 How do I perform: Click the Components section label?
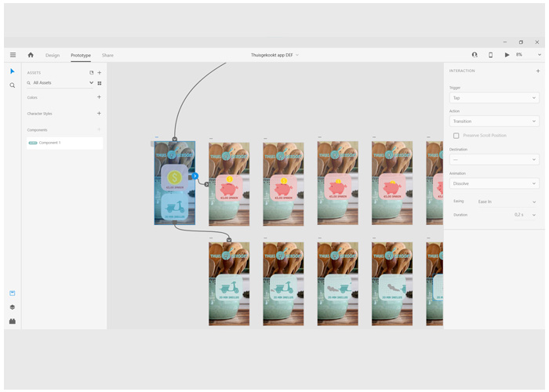click(37, 130)
